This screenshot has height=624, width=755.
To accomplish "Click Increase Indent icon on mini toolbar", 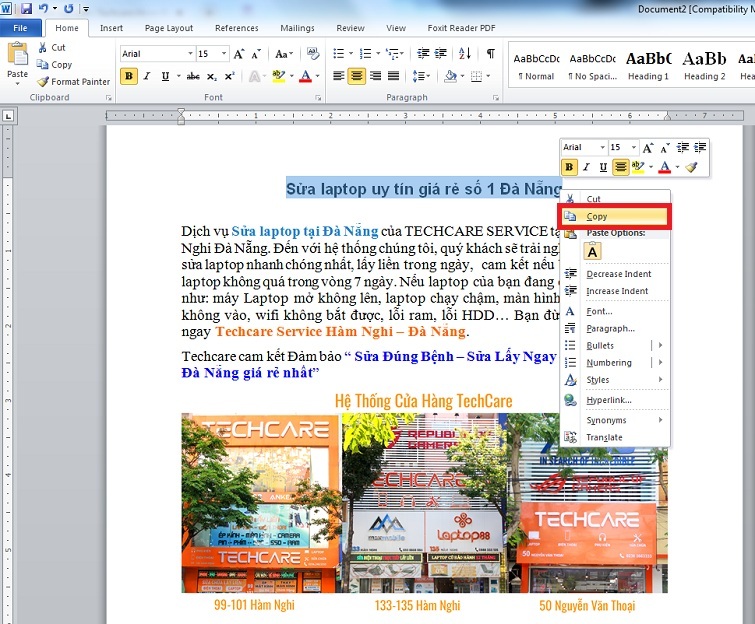I will coord(700,147).
